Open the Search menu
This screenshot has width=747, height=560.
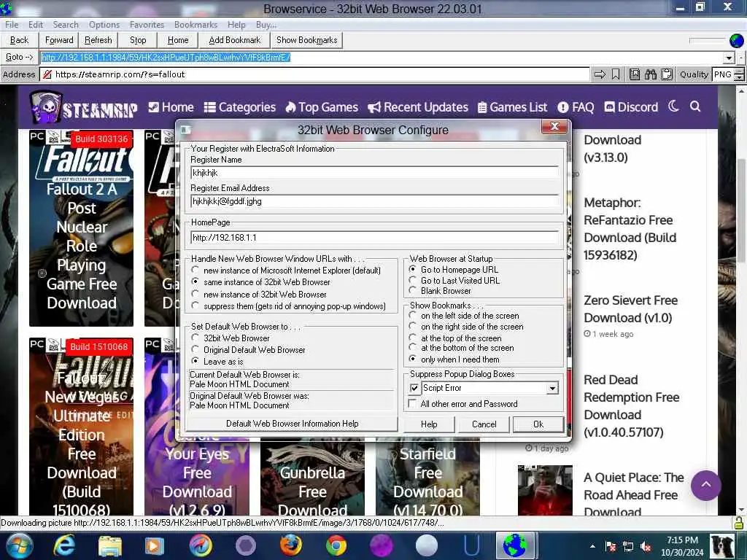pyautogui.click(x=66, y=25)
